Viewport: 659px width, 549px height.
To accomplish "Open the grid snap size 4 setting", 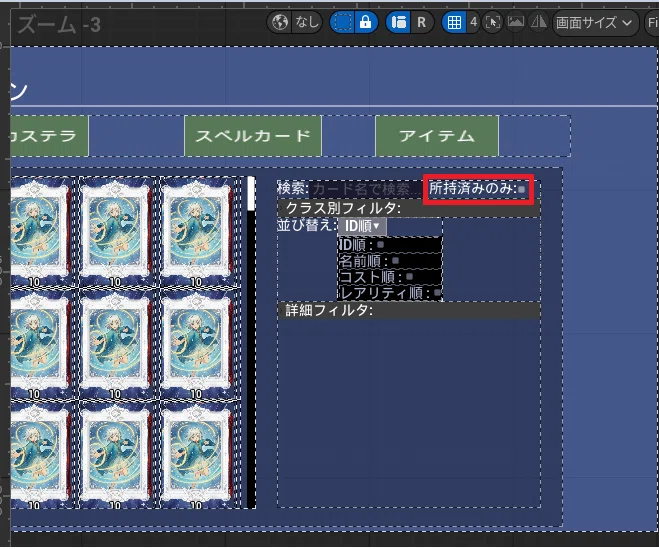I will 474,22.
